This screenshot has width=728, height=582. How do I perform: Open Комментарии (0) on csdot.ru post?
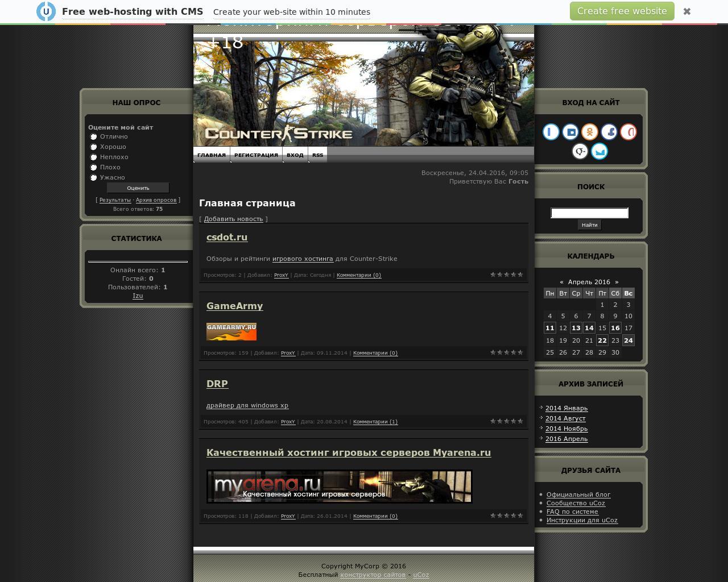(359, 275)
